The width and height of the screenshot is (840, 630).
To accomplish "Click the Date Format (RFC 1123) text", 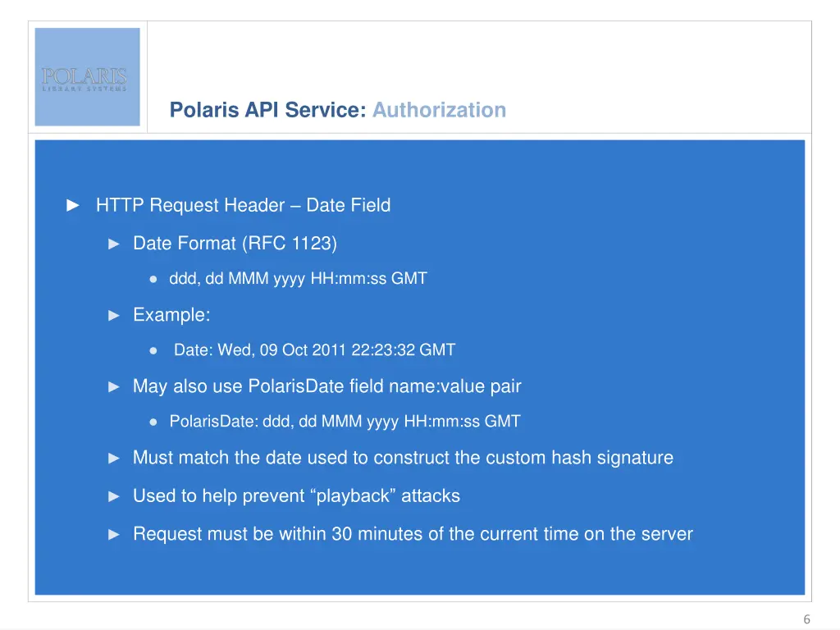I will pyautogui.click(x=235, y=244).
